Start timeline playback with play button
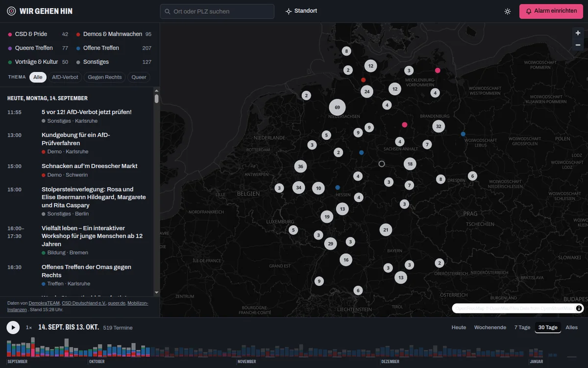 (13, 327)
